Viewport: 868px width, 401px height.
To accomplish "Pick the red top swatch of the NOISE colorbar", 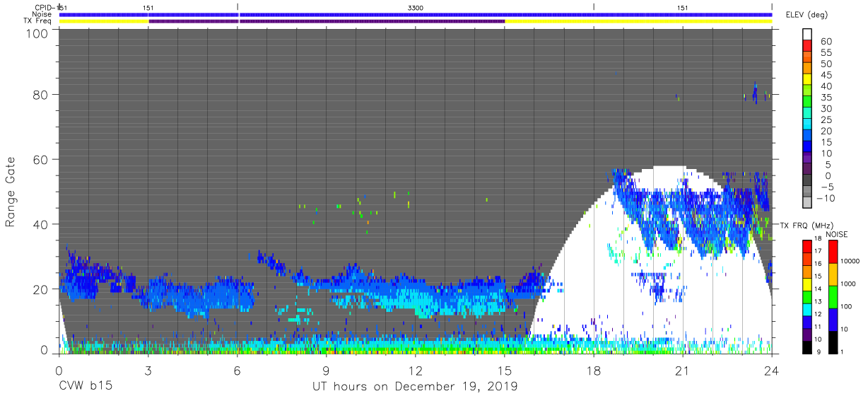I will pos(833,251).
